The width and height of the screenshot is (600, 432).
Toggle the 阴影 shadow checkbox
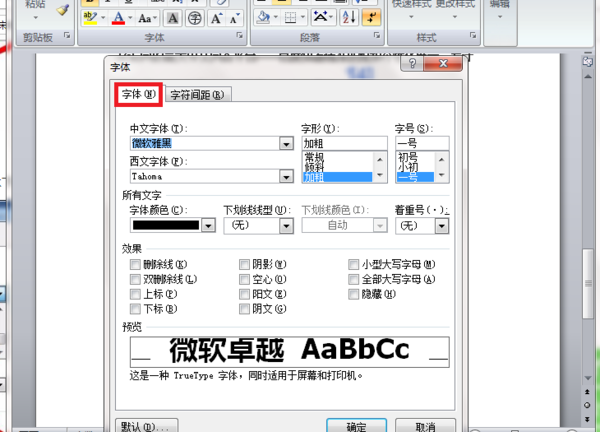coord(244,264)
